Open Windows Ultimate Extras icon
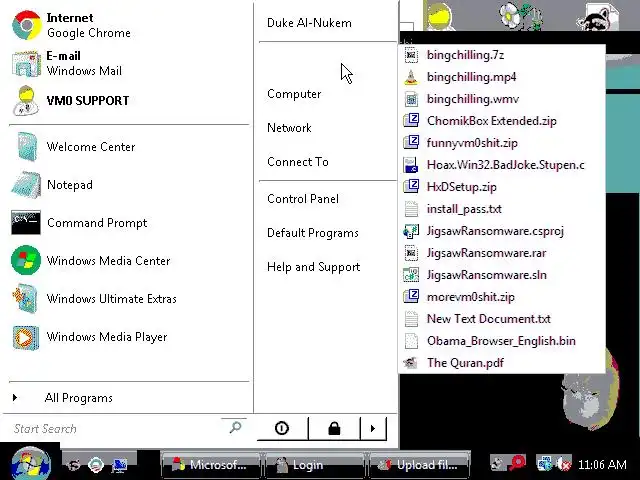Screen dimensions: 640x480 click(26, 298)
